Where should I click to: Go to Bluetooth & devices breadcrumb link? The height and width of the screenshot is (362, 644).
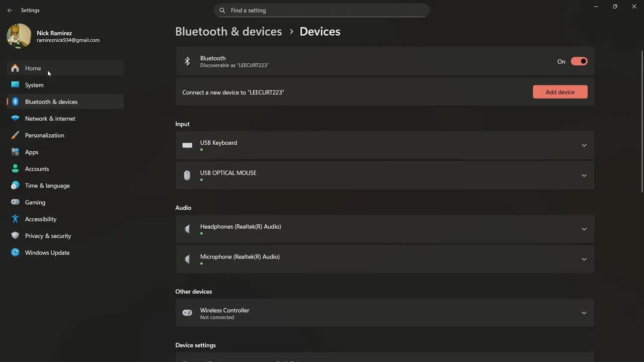[x=228, y=31]
